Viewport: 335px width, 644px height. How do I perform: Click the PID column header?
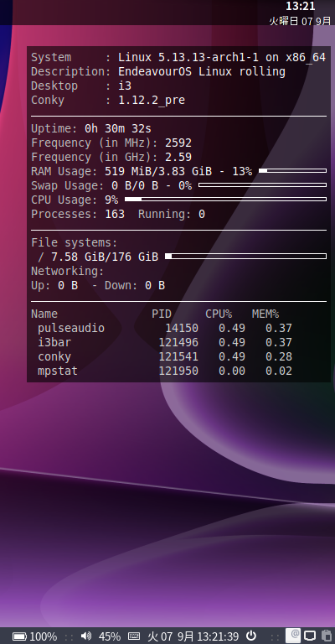pyautogui.click(x=162, y=314)
